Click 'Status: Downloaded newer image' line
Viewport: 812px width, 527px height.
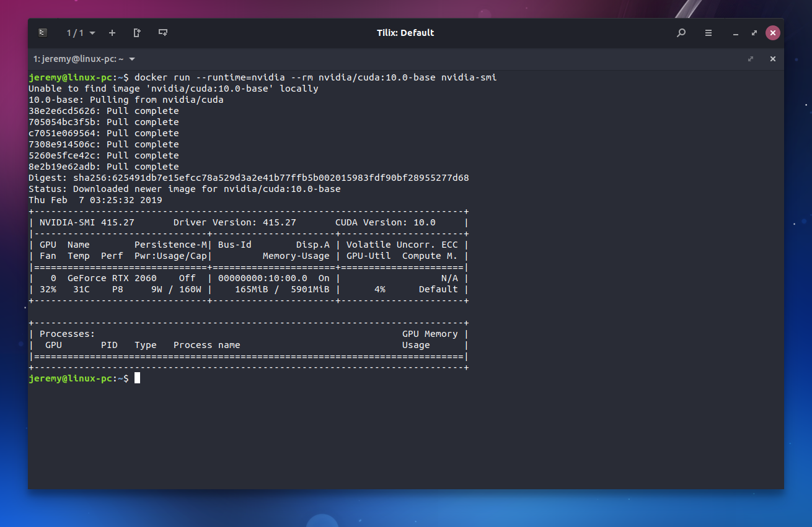pyautogui.click(x=185, y=189)
